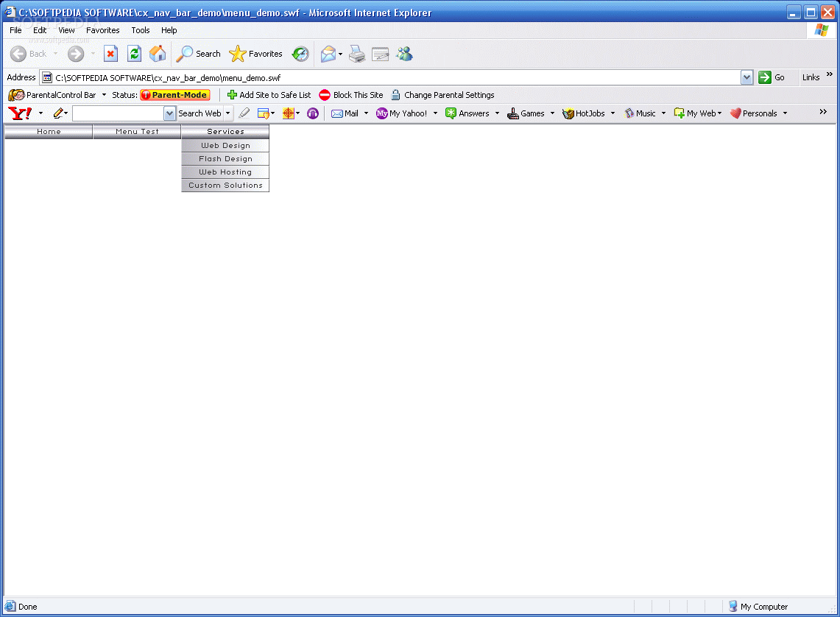
Task: Open My Yahoo! button
Action: (x=401, y=113)
